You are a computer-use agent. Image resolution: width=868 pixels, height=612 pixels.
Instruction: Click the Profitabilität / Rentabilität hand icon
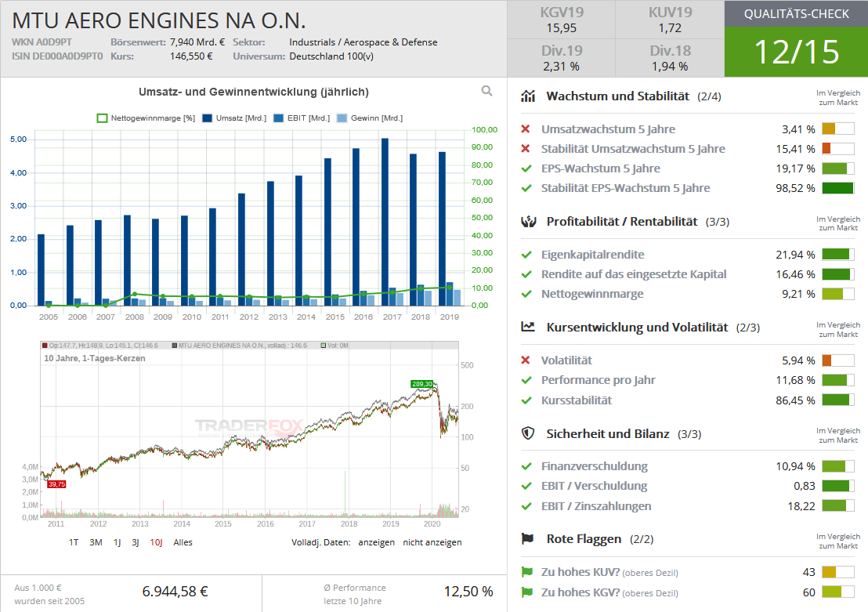(x=529, y=222)
